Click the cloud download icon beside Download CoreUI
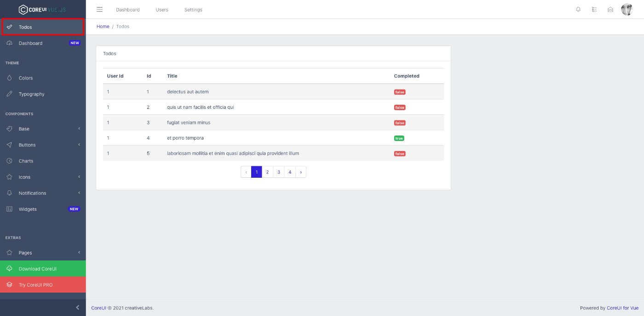This screenshot has width=644, height=316. tap(10, 269)
